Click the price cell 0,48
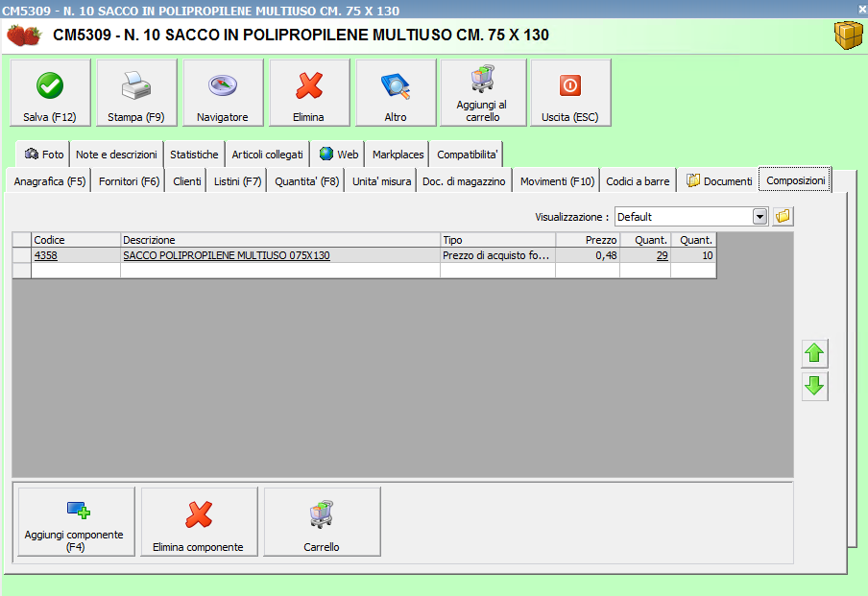Viewport: 868px width, 596px height. tap(588, 255)
